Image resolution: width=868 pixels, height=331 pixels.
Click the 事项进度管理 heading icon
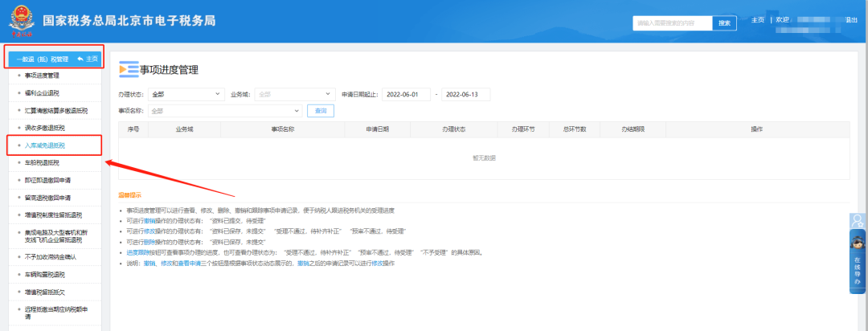tap(128, 70)
